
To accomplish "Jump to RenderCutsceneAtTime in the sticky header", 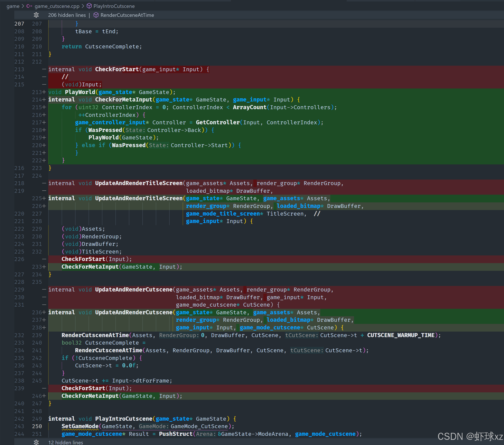I will point(127,15).
